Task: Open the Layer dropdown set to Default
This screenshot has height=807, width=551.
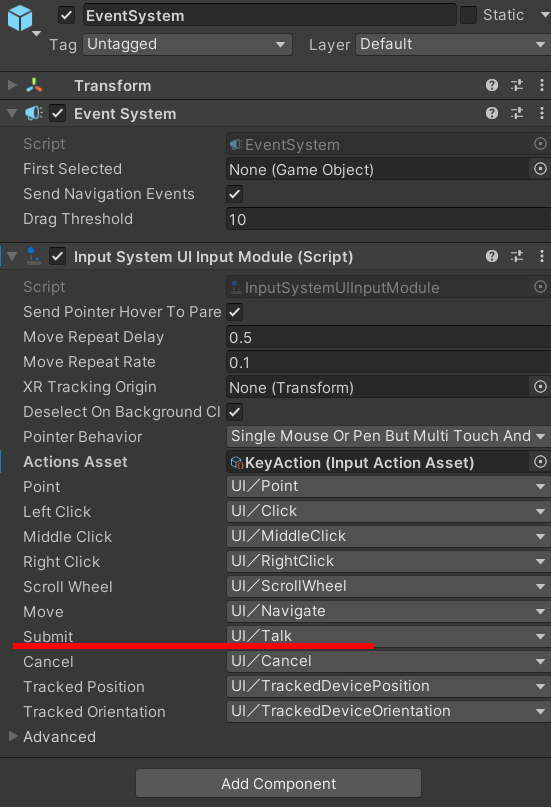Action: pyautogui.click(x=453, y=44)
